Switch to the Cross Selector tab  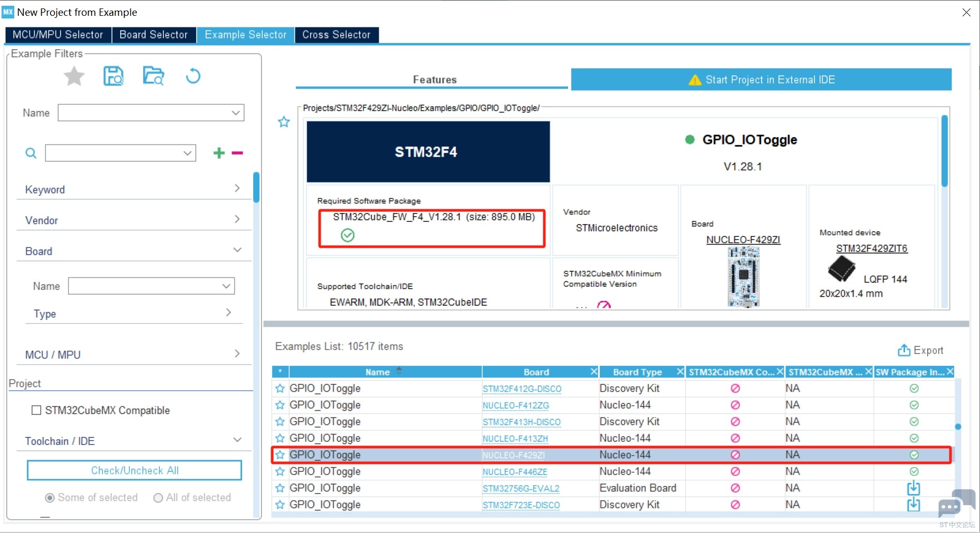coord(337,35)
